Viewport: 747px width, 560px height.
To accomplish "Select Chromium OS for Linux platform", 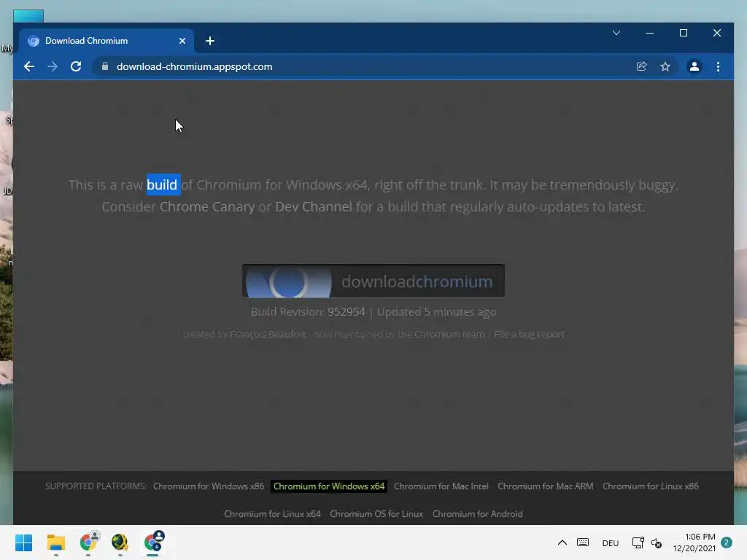I will pos(376,514).
